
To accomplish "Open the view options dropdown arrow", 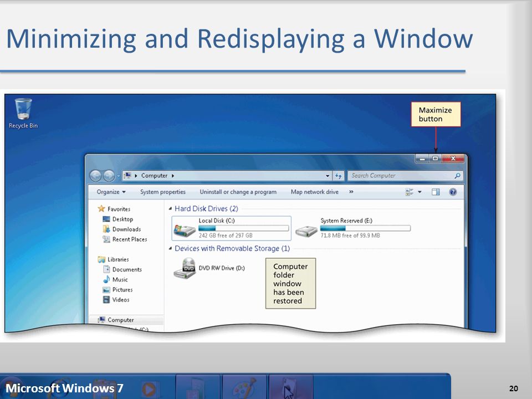I will pos(420,192).
